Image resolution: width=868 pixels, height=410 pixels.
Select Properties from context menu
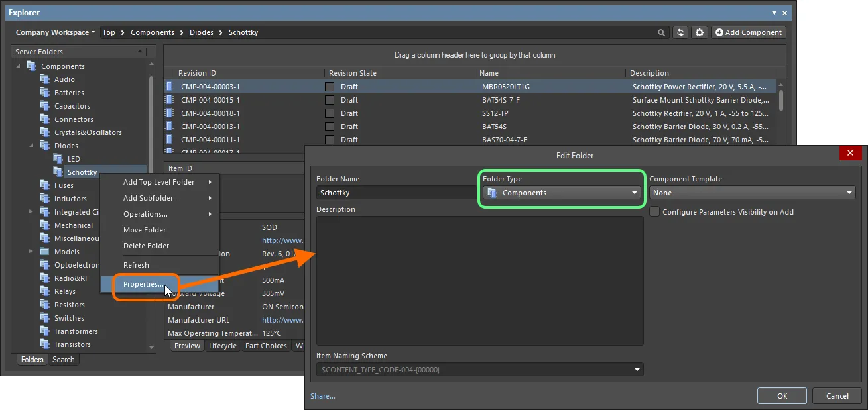tap(159, 284)
